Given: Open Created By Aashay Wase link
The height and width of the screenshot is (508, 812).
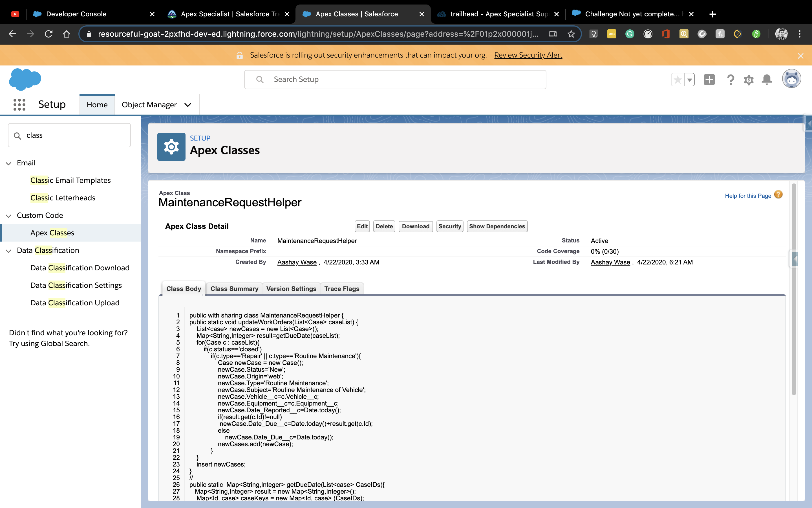Looking at the screenshot, I should 297,262.
